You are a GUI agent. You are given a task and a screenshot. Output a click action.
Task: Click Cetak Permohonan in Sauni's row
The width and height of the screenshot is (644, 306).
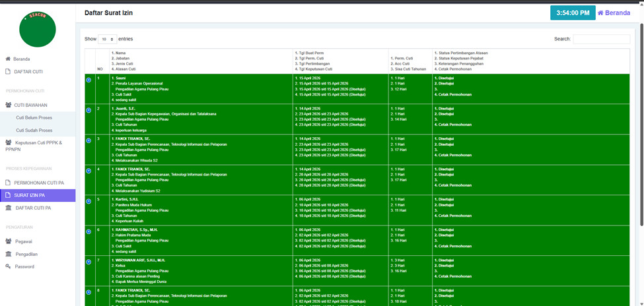click(x=454, y=94)
